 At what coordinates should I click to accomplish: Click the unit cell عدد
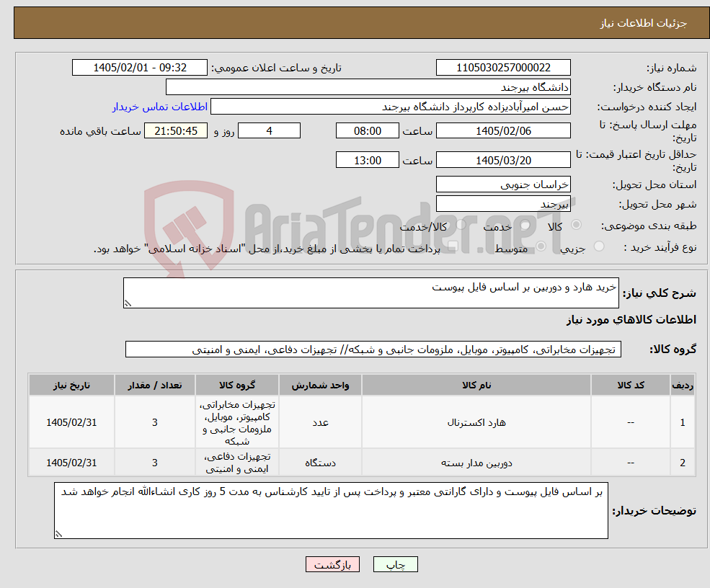320,422
